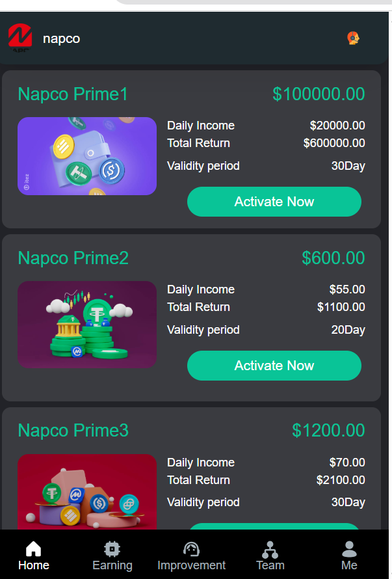Open the Napco Prime3 red thumbnail

[x=87, y=492]
